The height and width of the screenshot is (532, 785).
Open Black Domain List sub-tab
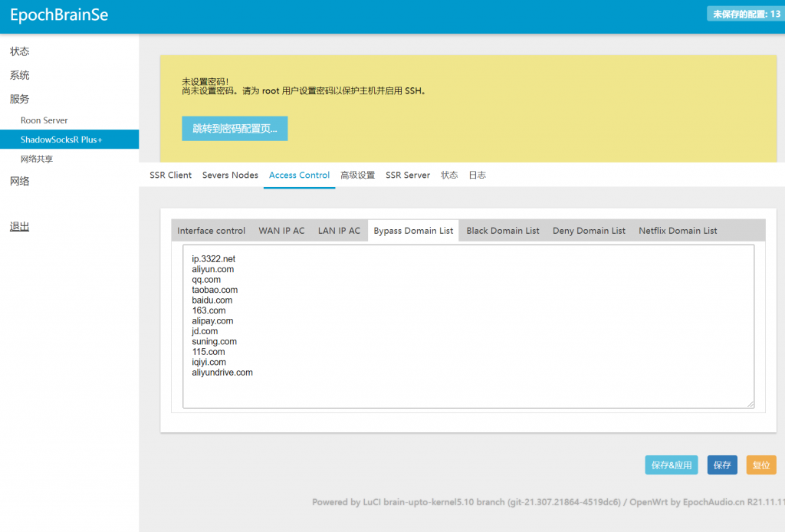tap(503, 231)
